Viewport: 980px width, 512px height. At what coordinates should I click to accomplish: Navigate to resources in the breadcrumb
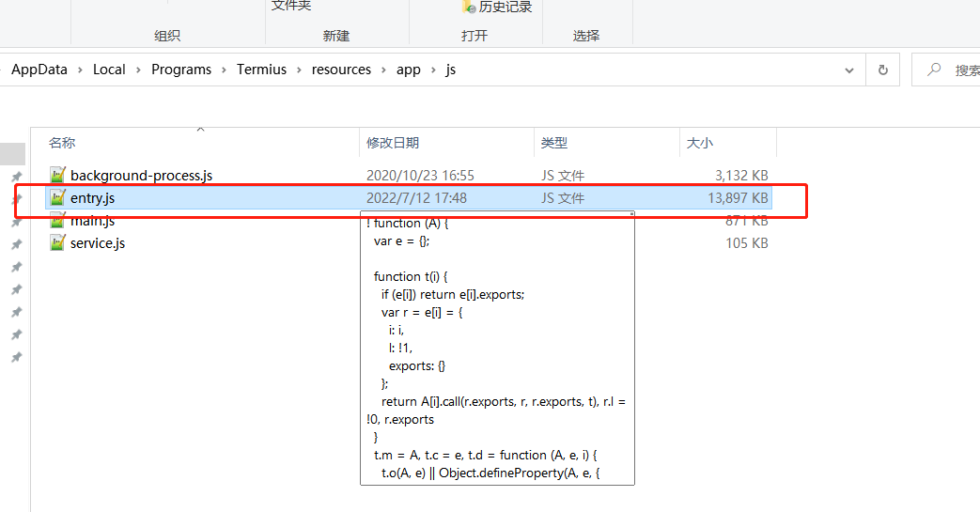pyautogui.click(x=341, y=70)
